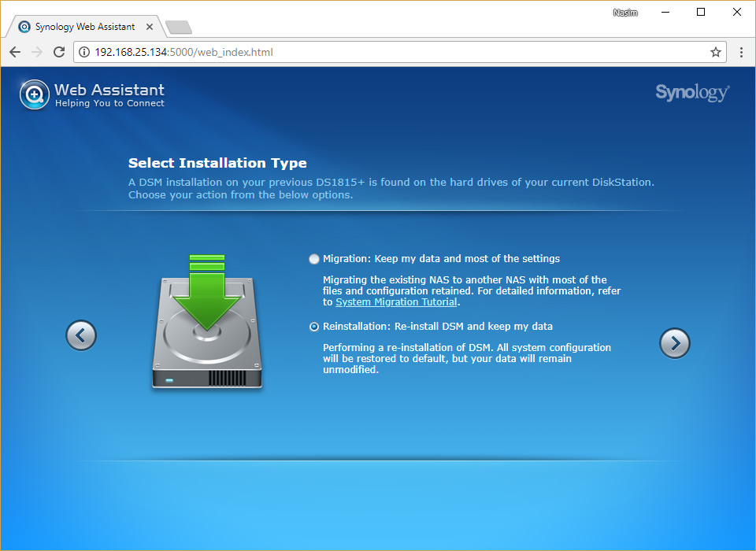
Task: Click the 'Web Assistant' title text
Action: click(109, 90)
